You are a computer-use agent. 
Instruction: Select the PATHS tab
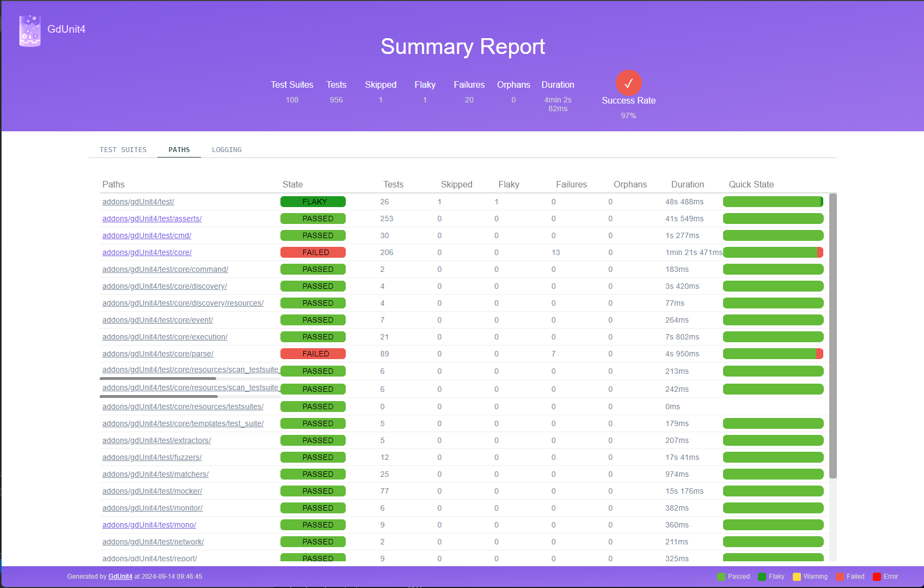coord(179,149)
